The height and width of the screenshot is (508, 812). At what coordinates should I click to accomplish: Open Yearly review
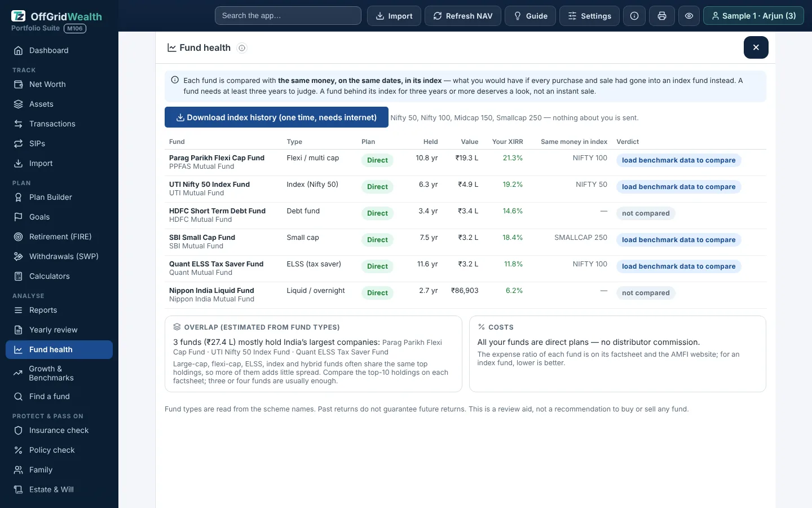click(59, 330)
